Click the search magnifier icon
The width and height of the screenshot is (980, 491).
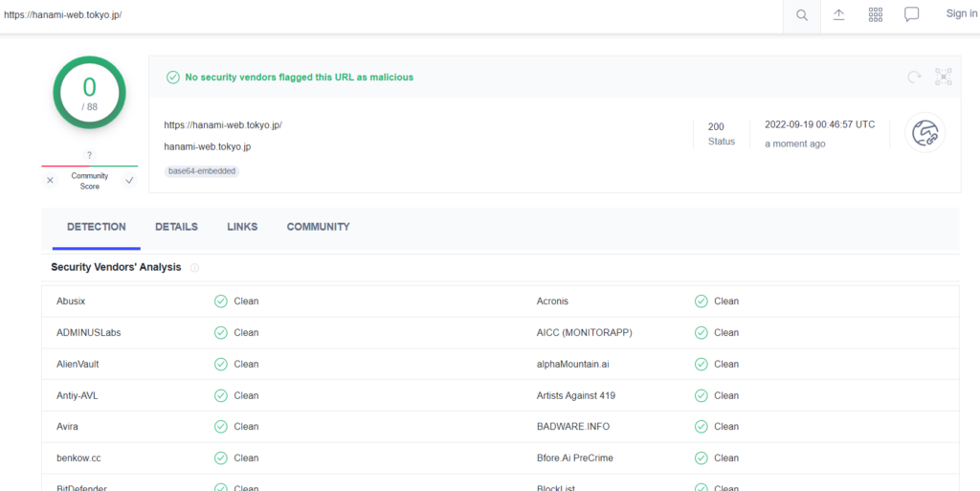pos(801,15)
